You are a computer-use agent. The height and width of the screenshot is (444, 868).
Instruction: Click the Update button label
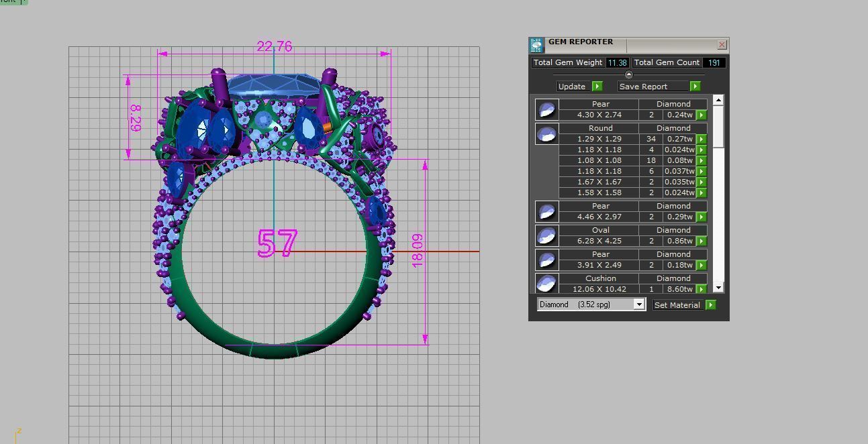pyautogui.click(x=572, y=87)
